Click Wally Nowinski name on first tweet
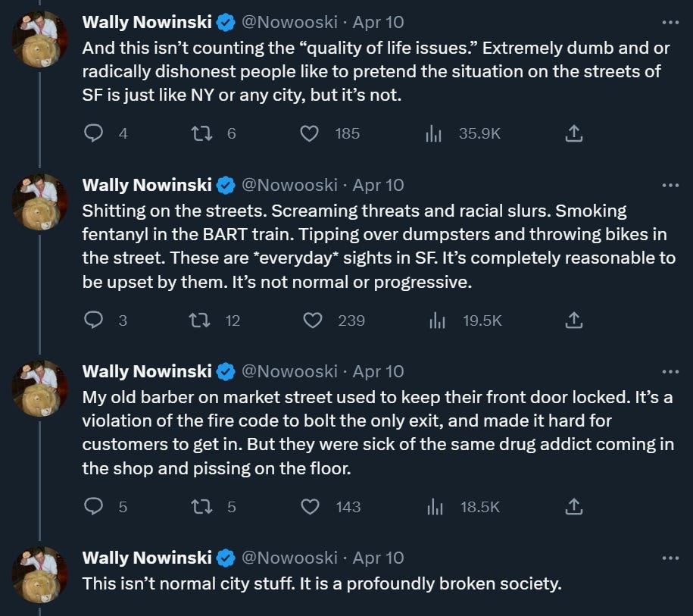 (147, 23)
